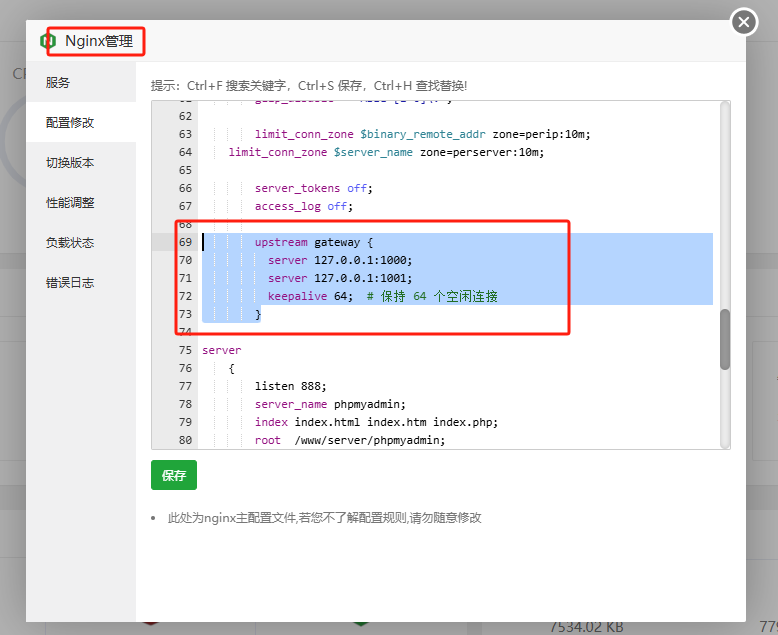Click the 'root /www/server/phpmyadmin;' line

(x=350, y=440)
